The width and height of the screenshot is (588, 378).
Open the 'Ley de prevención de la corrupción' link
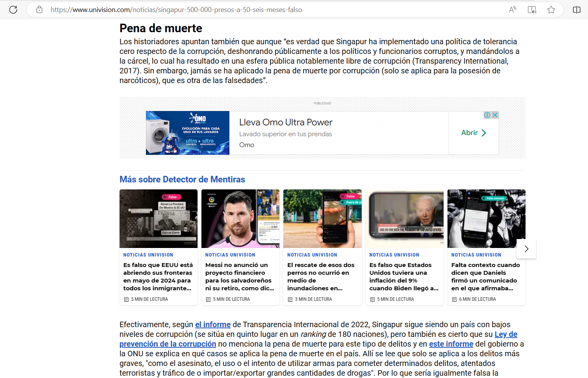[x=319, y=339]
